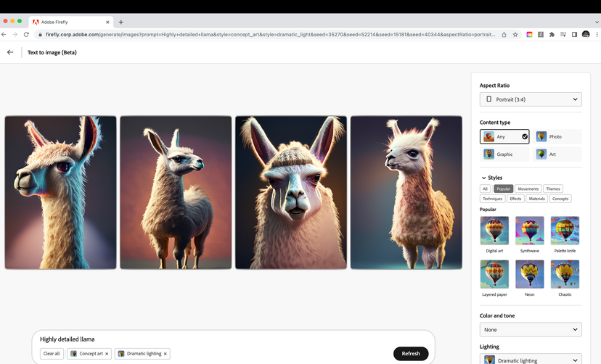601x364 pixels.
Task: Click the Concept art tag thumbnail icon
Action: tap(73, 354)
